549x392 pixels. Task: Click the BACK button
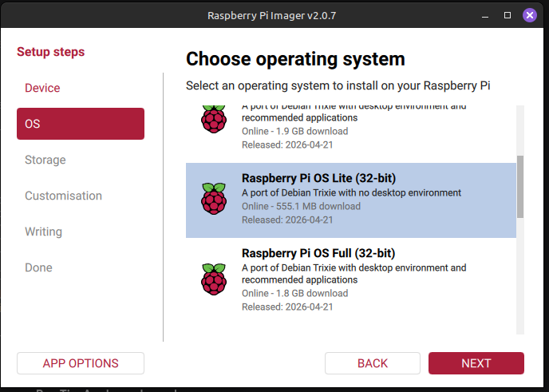tap(373, 363)
